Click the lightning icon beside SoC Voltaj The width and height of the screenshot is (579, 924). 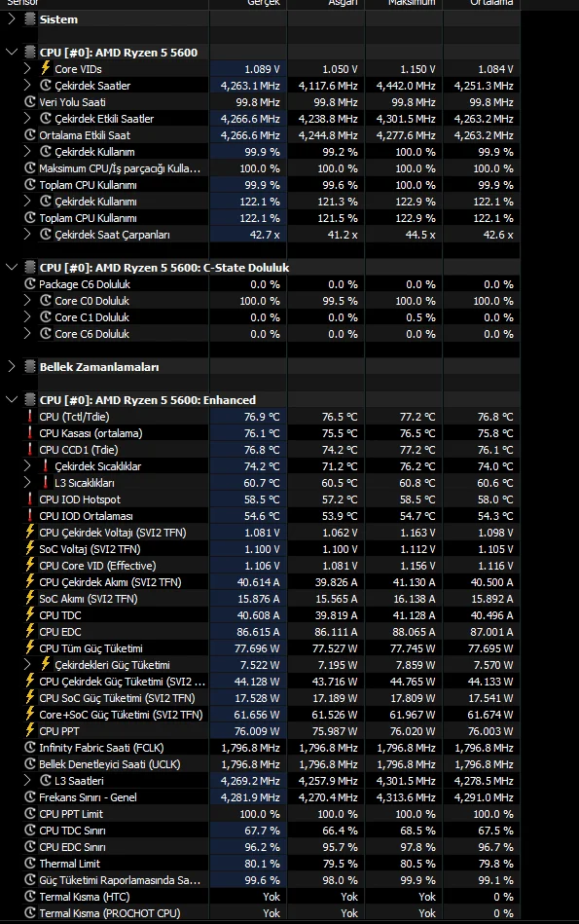click(x=30, y=548)
